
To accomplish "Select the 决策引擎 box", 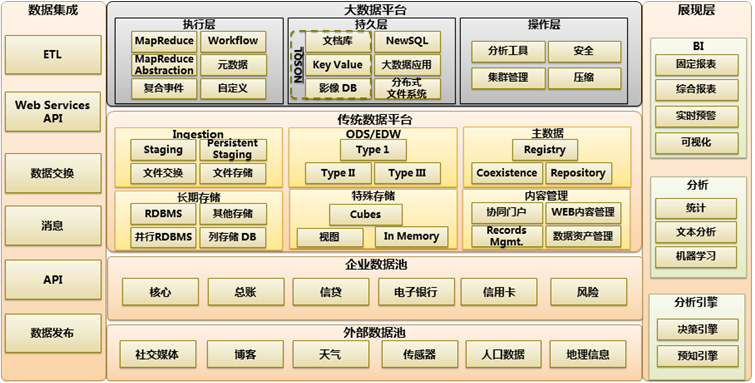I will point(697,330).
